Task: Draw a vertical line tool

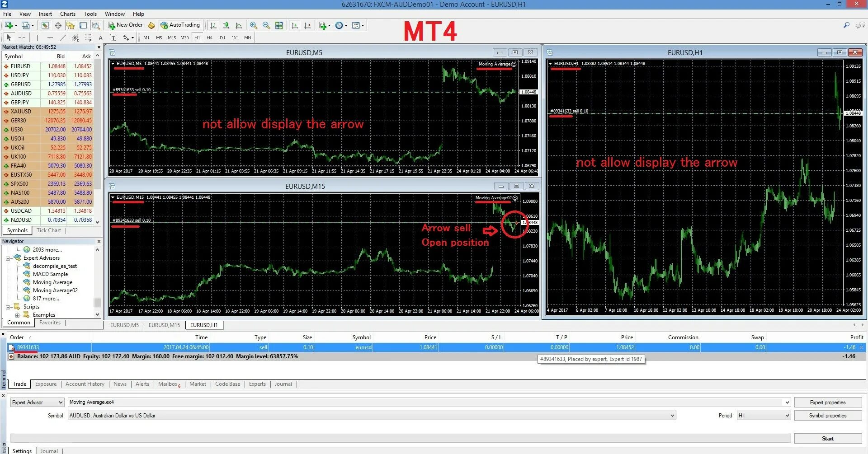Action: point(37,37)
